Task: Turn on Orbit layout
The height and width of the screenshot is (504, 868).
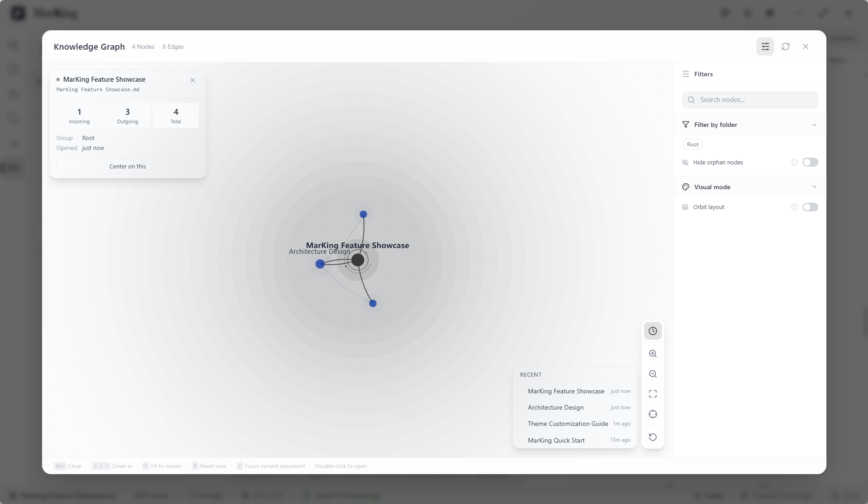Action: 810,207
